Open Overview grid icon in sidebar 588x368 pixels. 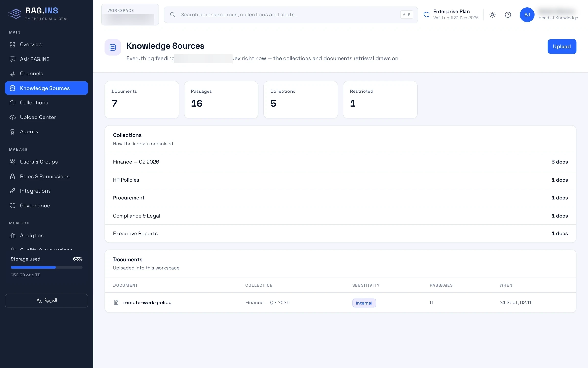12,45
